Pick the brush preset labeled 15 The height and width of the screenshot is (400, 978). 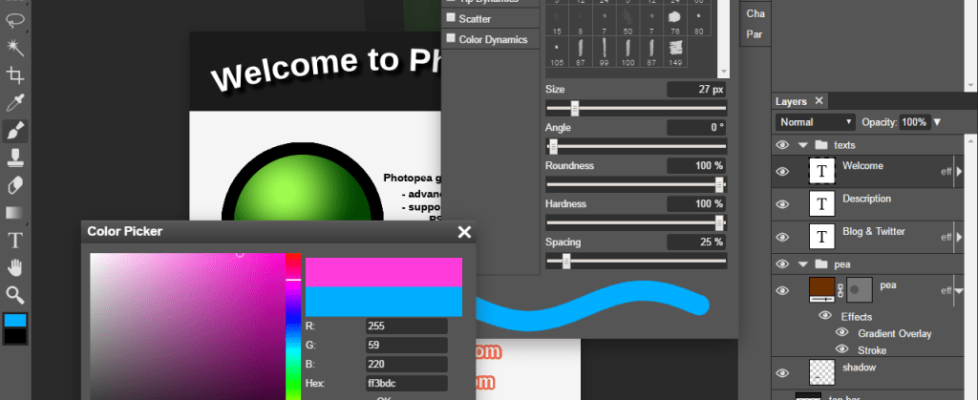tap(556, 21)
